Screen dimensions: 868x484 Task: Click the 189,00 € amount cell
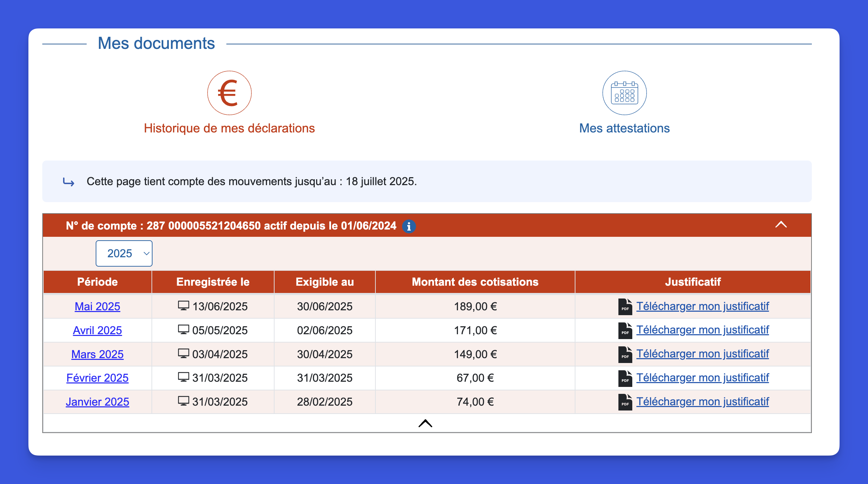point(475,306)
